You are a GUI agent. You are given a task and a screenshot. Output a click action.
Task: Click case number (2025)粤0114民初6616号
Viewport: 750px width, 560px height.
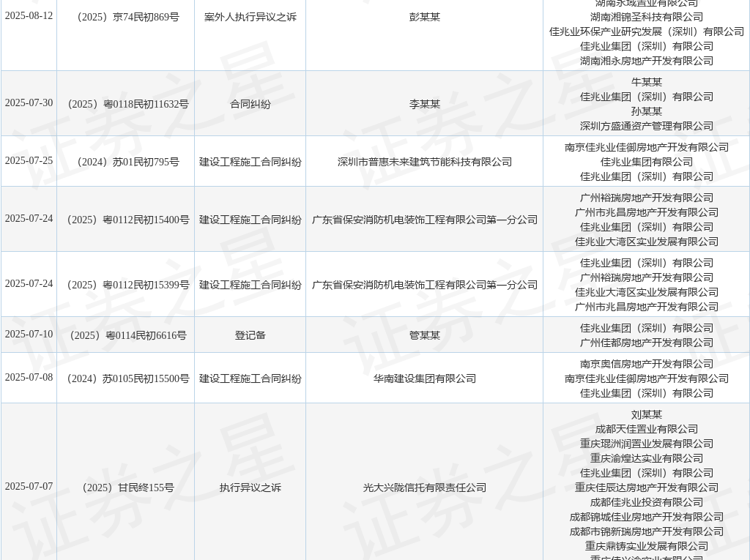[126, 336]
